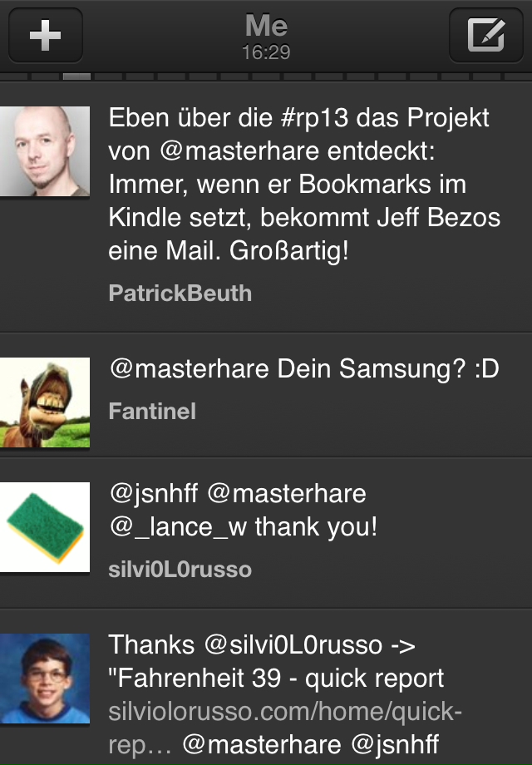The height and width of the screenshot is (765, 532).
Task: Open @masterhare mention in Fantinel's tweet
Action: tap(190, 369)
